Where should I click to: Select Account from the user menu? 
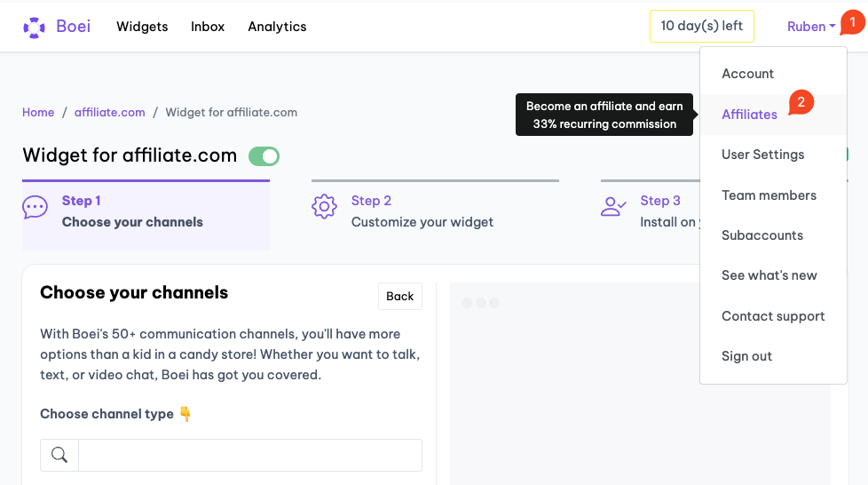pyautogui.click(x=747, y=74)
